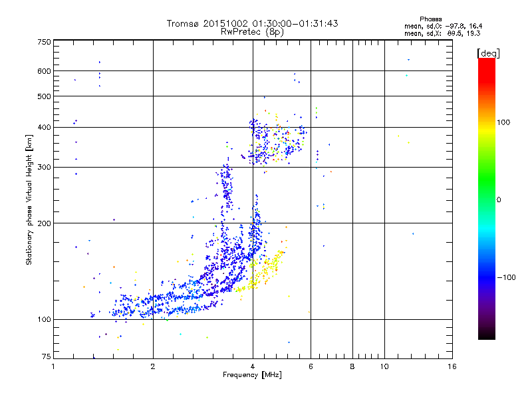The image size is (532, 399).
Task: Click the colorbar '0' tick label
Action: pyautogui.click(x=499, y=200)
